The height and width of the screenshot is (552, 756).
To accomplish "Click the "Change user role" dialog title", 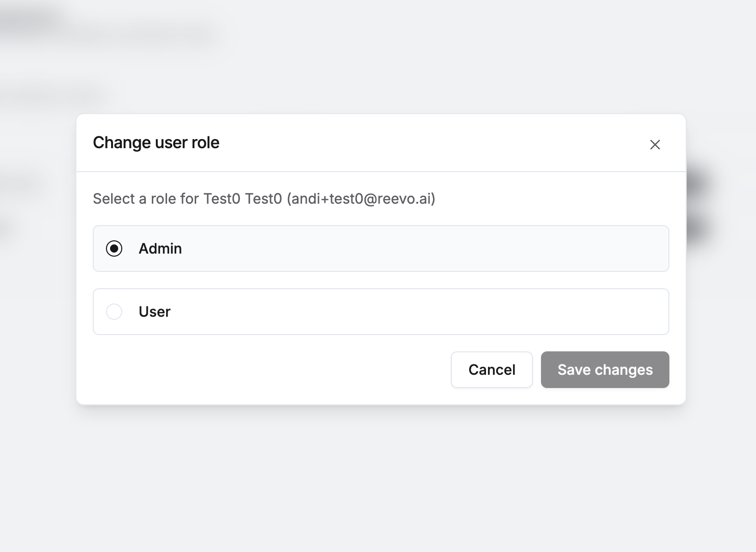I will click(156, 143).
